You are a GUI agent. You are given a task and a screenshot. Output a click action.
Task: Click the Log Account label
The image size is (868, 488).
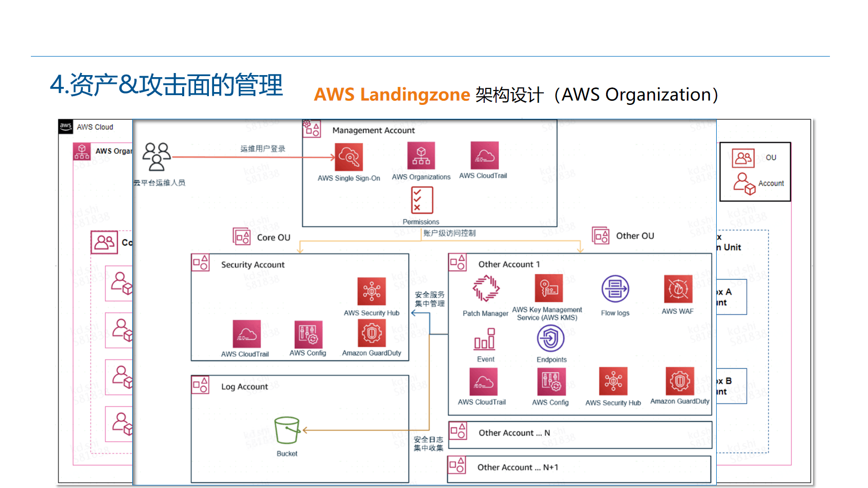pyautogui.click(x=244, y=387)
